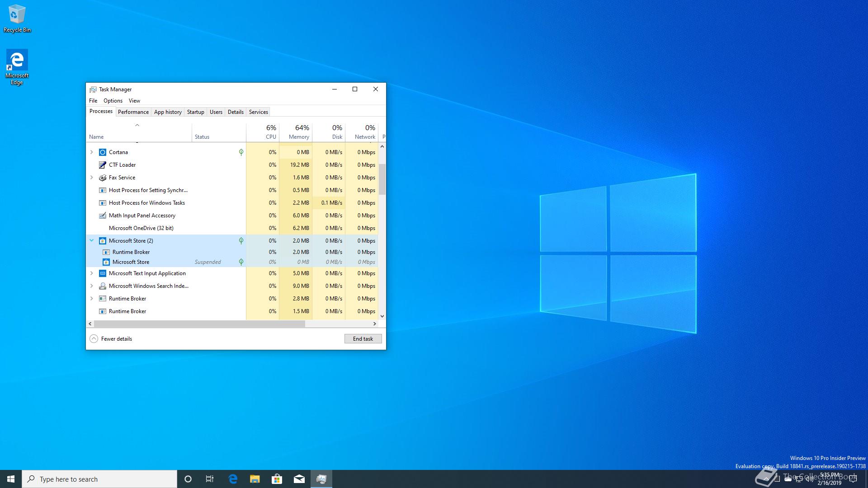Open Recycle Bin desktop icon
This screenshot has height=488, width=868.
click(17, 19)
